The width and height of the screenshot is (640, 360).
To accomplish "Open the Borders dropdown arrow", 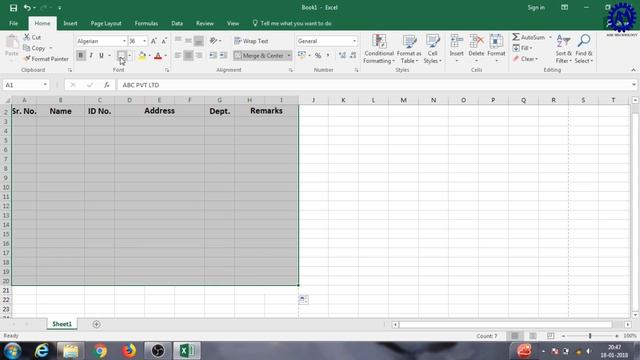I will pos(130,56).
